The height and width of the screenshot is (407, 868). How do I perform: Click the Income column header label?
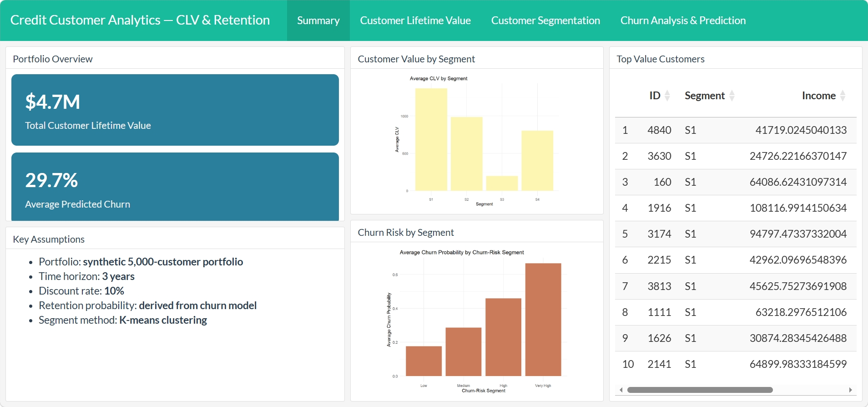tap(819, 96)
